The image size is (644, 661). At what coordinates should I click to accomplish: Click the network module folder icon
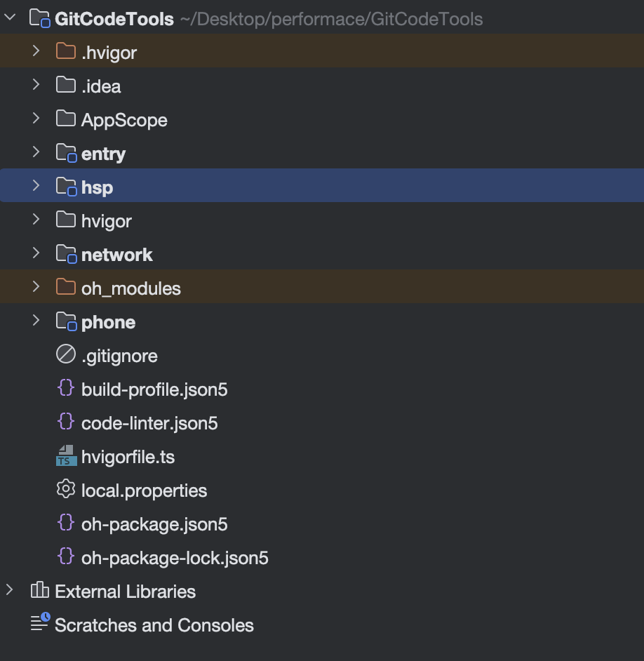click(66, 255)
